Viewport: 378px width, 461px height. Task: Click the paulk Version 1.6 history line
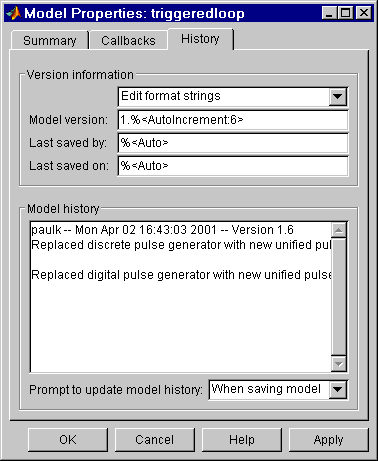(x=162, y=230)
